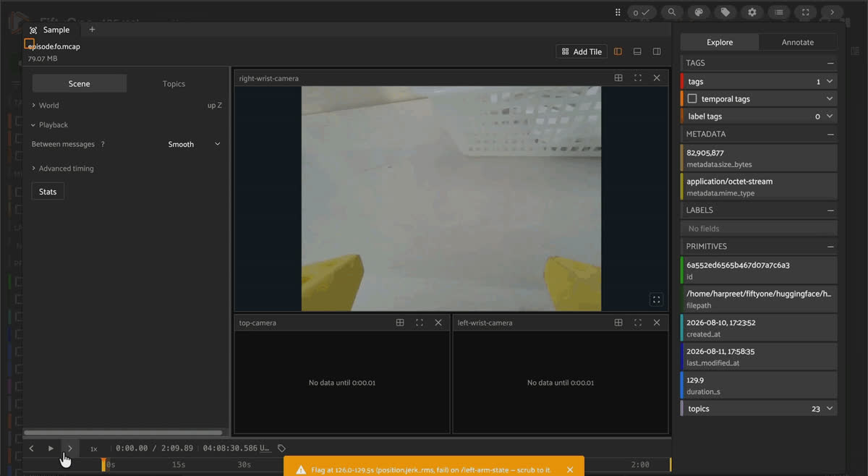Collapse the PRIMITIVES section
The width and height of the screenshot is (868, 476).
[830, 246]
